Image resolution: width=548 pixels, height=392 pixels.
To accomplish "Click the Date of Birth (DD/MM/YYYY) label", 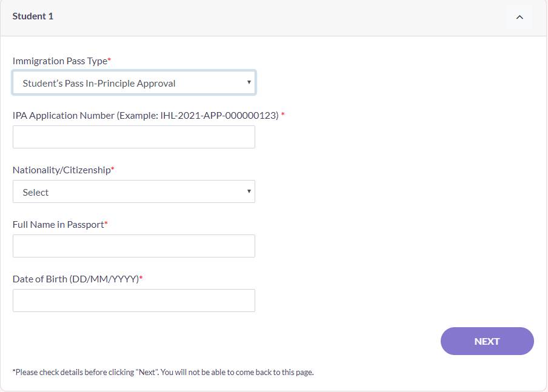I will tap(75, 279).
